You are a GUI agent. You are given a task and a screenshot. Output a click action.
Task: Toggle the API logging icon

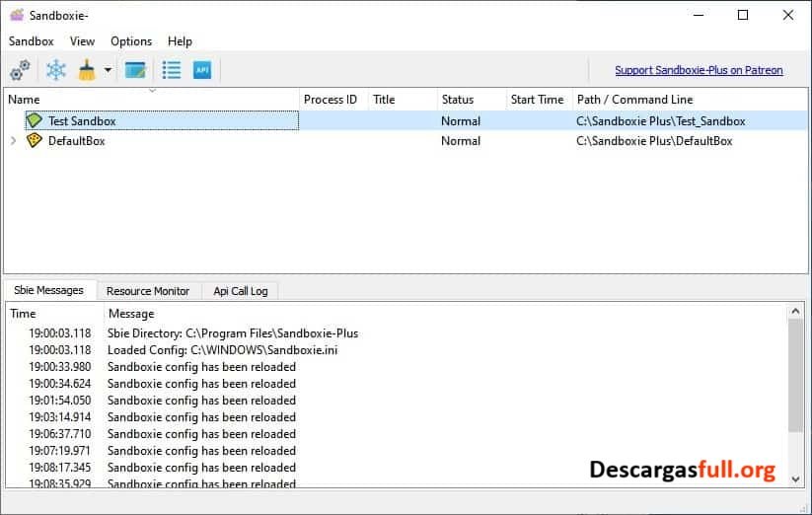coord(202,70)
